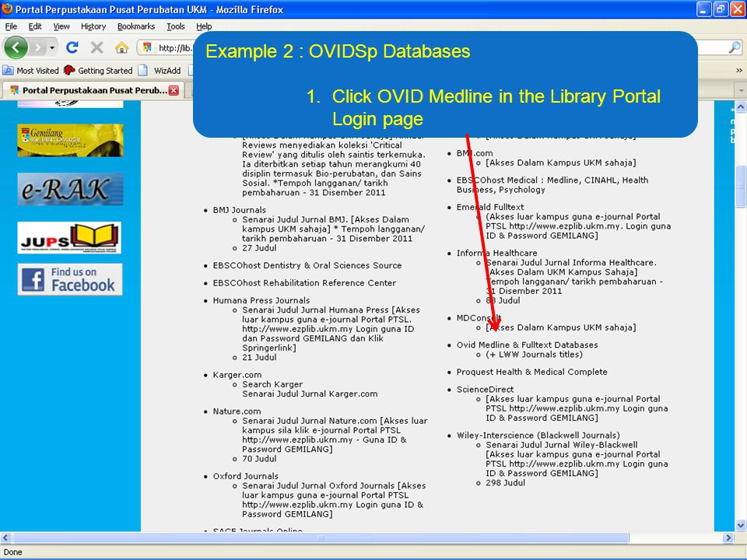Image resolution: width=747 pixels, height=560 pixels.
Task: Click the '70 Judul' text
Action: pyautogui.click(x=258, y=459)
